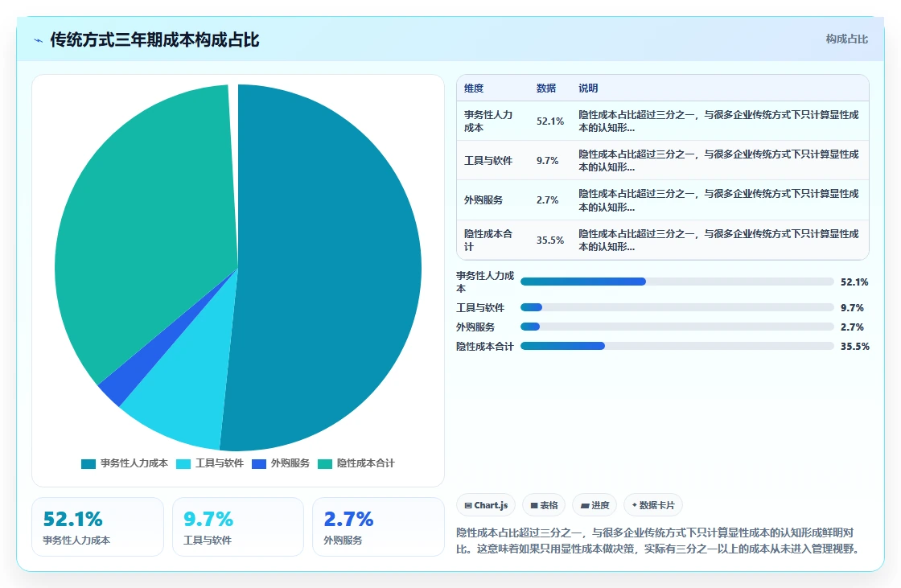
Task: Click the title 传统方式三年期成本构成占比
Action: pos(154,39)
